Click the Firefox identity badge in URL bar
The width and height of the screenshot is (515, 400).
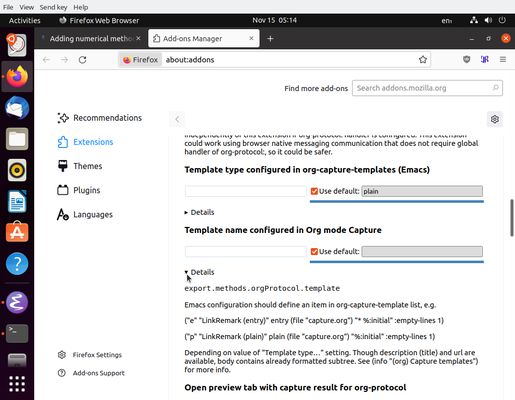click(x=140, y=60)
